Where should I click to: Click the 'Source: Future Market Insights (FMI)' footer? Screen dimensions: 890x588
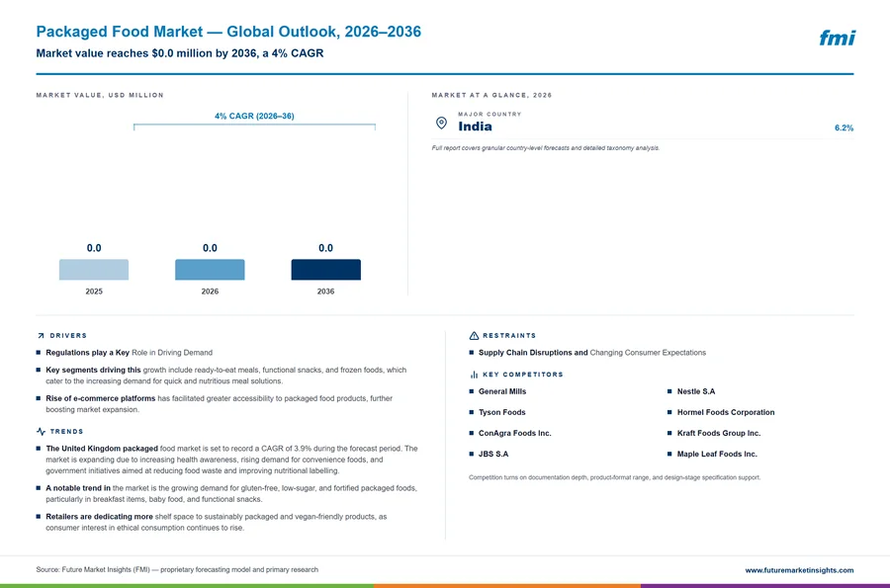tap(177, 570)
